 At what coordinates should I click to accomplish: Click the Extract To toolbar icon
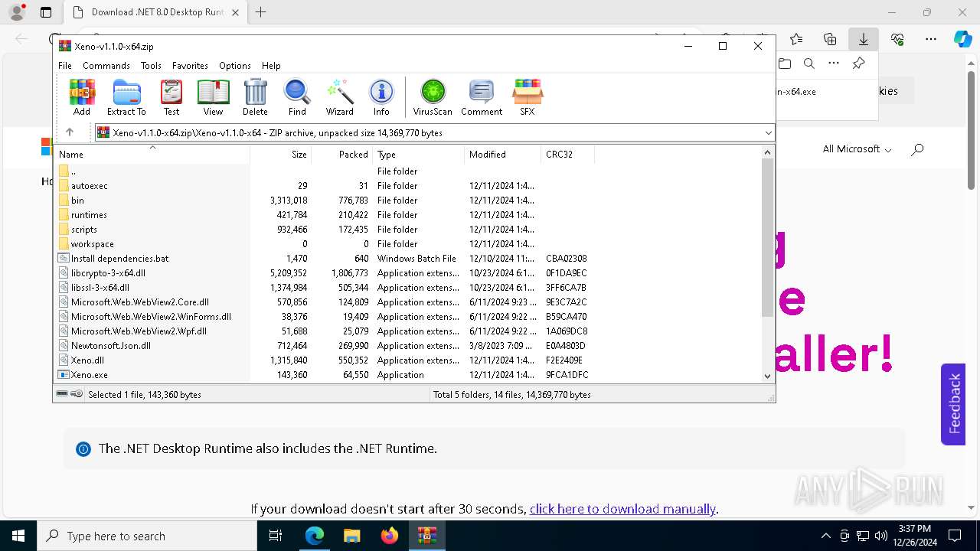[126, 97]
